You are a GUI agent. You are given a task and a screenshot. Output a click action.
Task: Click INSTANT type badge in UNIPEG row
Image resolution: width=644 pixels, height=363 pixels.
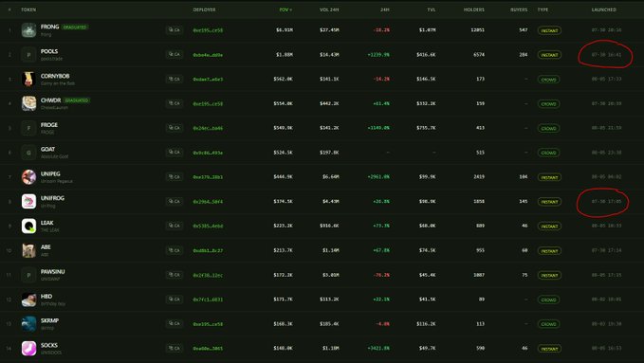point(549,177)
